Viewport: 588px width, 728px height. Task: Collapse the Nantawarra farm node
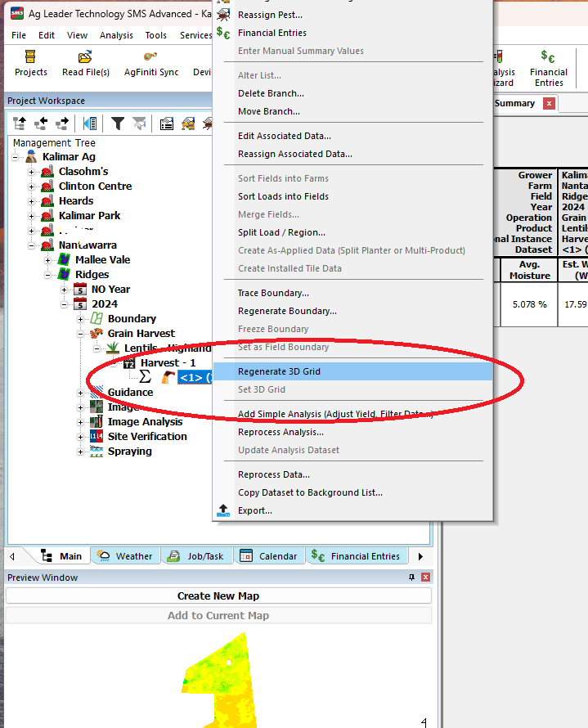click(x=32, y=245)
